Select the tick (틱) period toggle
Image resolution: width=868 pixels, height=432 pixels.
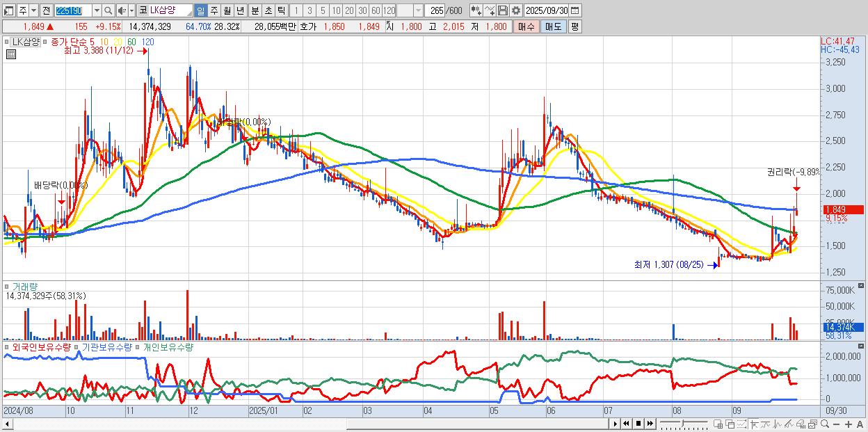[281, 10]
